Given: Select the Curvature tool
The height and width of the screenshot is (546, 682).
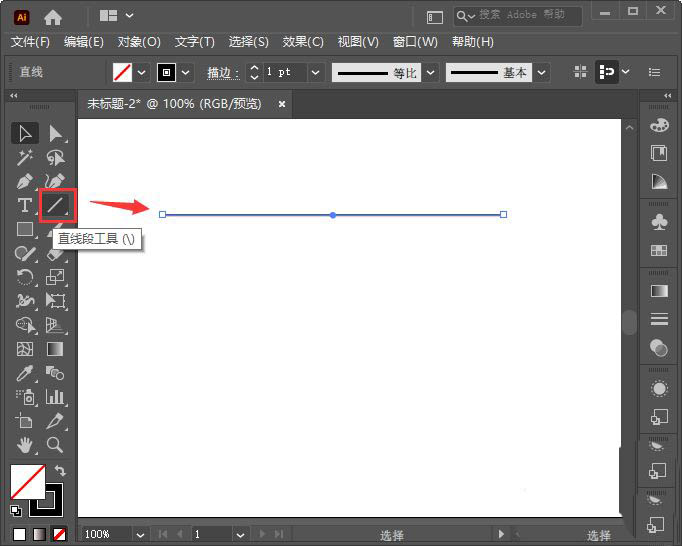Looking at the screenshot, I should pyautogui.click(x=55, y=181).
